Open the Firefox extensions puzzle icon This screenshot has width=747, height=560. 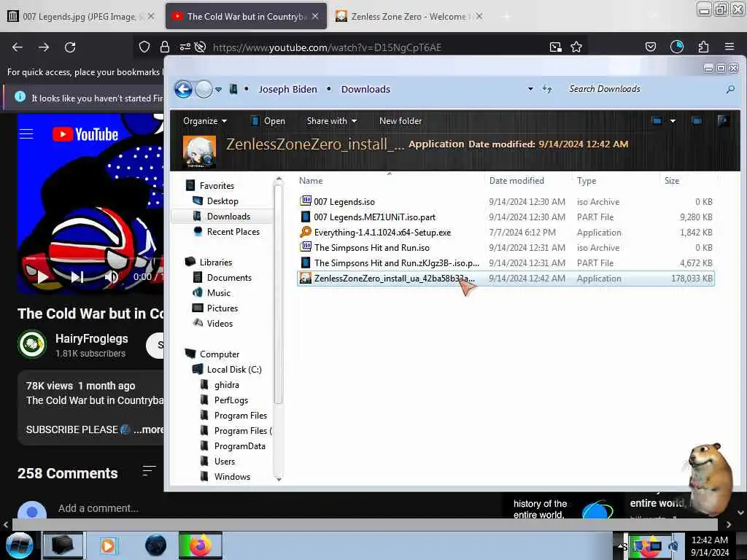703,47
